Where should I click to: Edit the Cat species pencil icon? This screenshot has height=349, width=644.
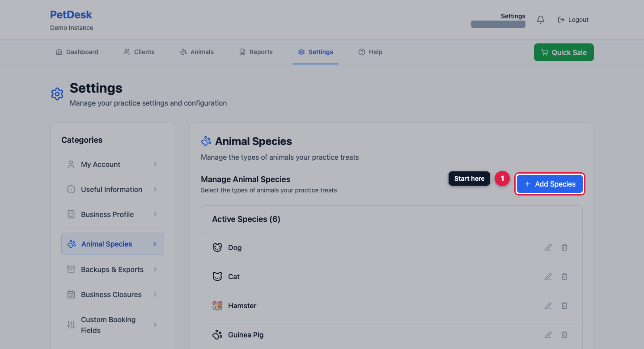[x=548, y=277]
